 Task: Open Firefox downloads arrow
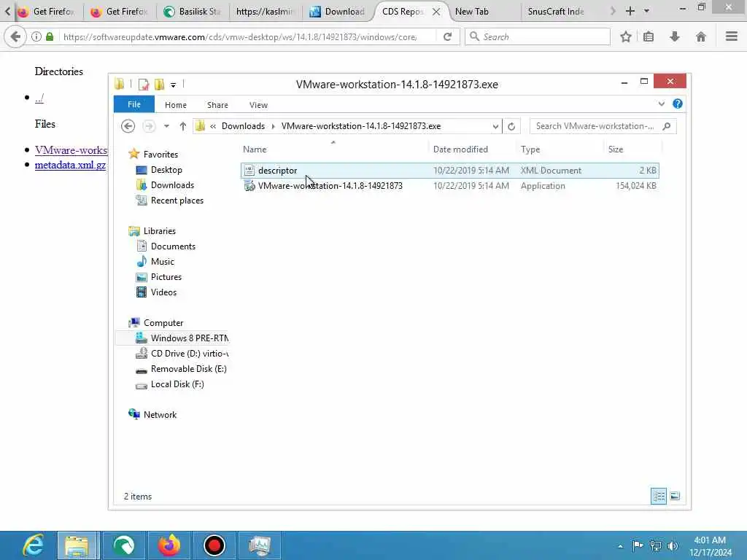coord(675,36)
